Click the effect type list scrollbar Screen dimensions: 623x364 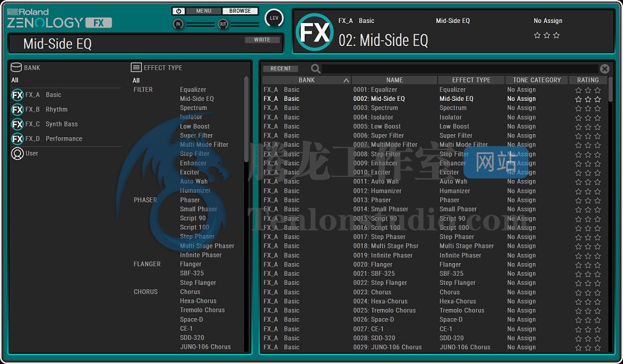point(247,119)
